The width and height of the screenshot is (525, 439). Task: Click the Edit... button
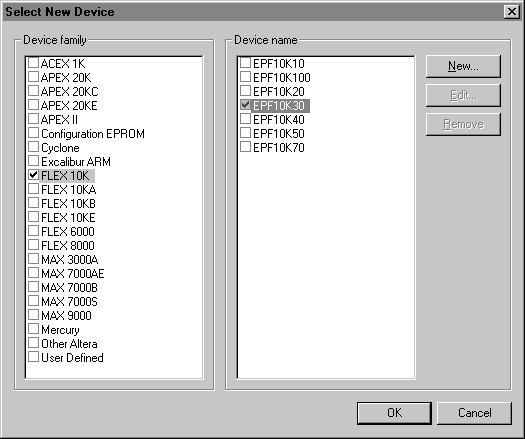[463, 95]
